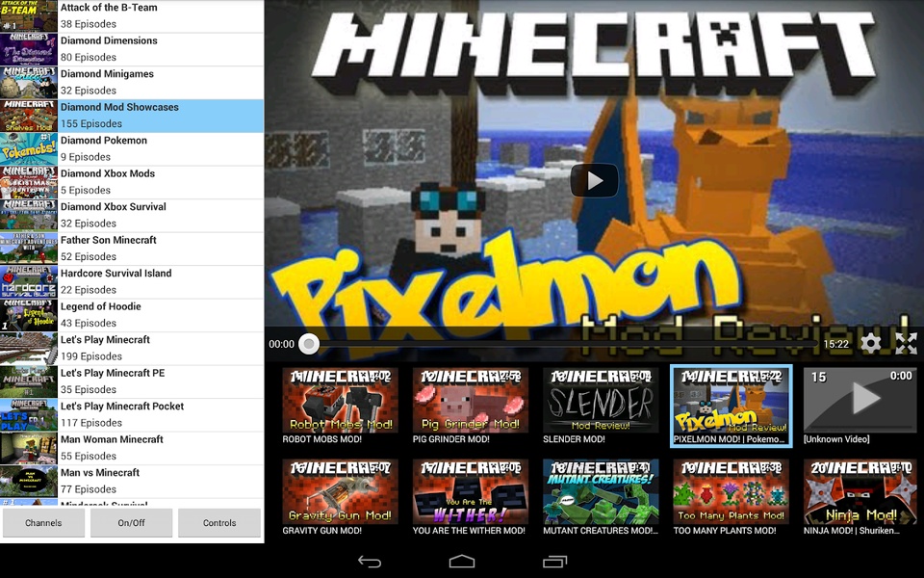The width and height of the screenshot is (924, 578).
Task: Select Diamond Xbox Mods playlist
Action: [x=132, y=182]
